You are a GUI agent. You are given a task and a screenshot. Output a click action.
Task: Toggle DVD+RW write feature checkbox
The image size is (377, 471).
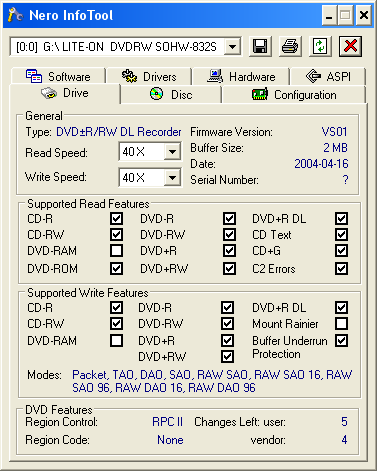[x=227, y=356]
